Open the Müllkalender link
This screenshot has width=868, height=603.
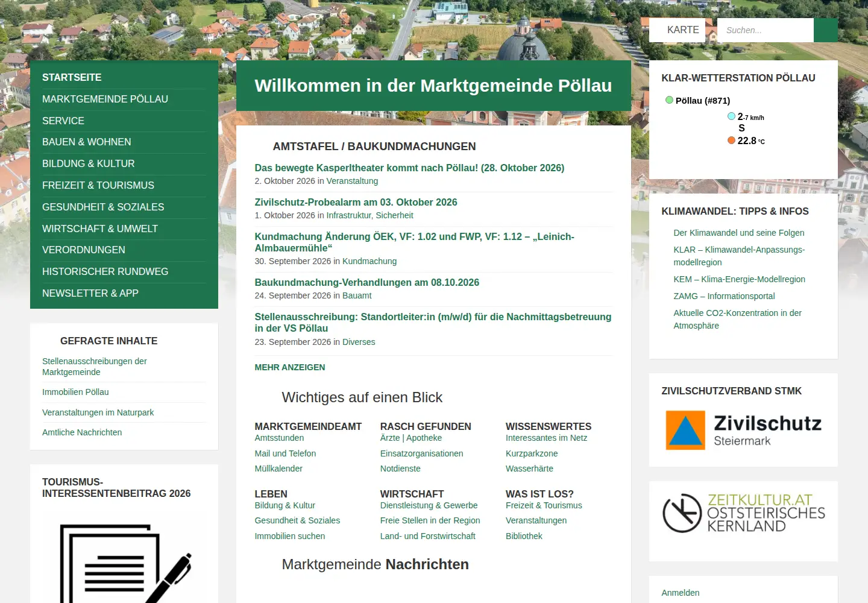click(x=278, y=469)
